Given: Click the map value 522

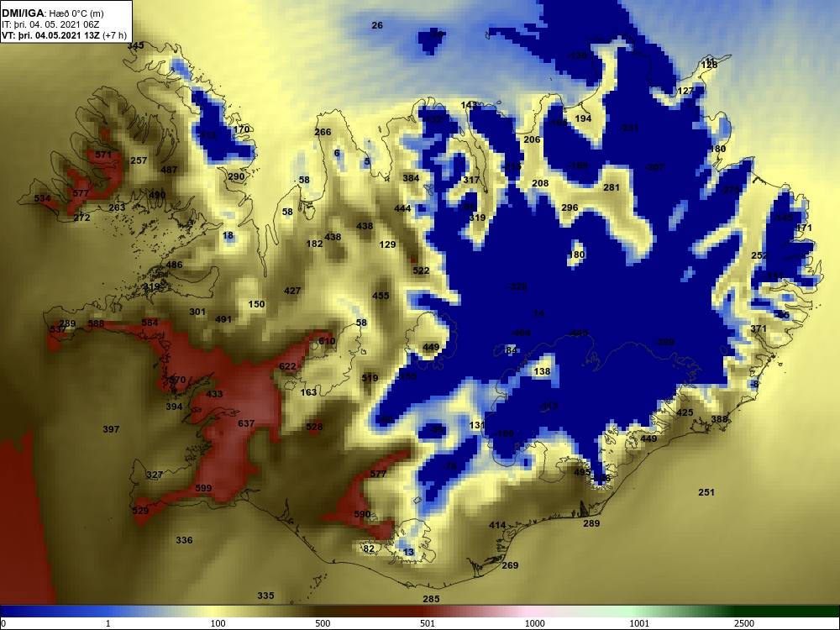Looking at the screenshot, I should pos(421,270).
